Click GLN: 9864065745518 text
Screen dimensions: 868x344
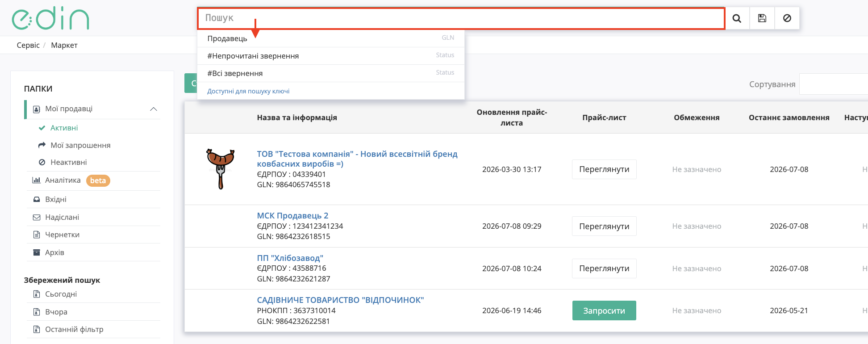pyautogui.click(x=293, y=185)
